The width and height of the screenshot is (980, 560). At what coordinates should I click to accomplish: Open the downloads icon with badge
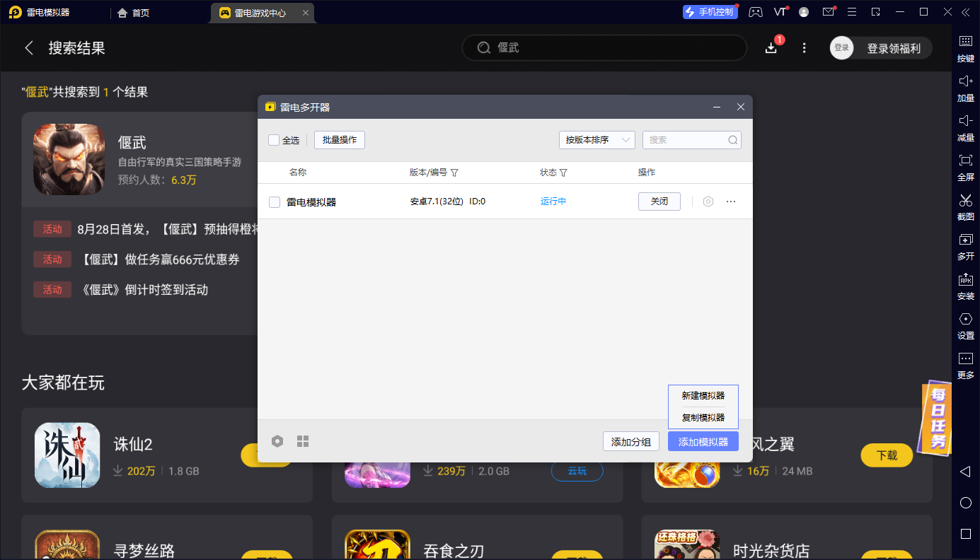tap(771, 48)
